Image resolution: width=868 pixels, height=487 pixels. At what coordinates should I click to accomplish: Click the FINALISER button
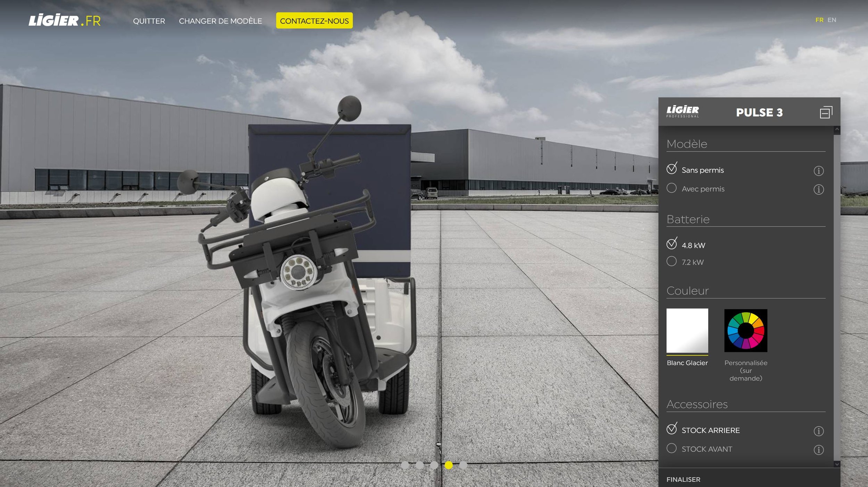click(x=683, y=479)
